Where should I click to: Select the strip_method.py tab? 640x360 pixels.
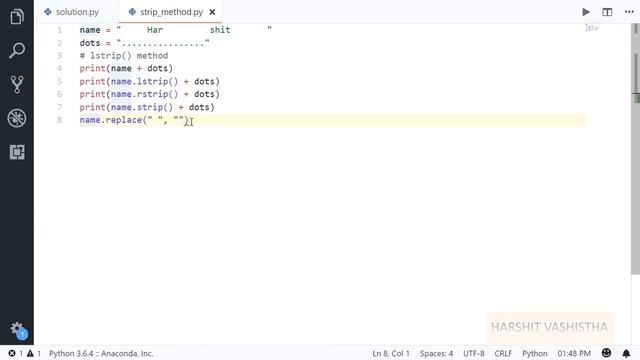[171, 12]
